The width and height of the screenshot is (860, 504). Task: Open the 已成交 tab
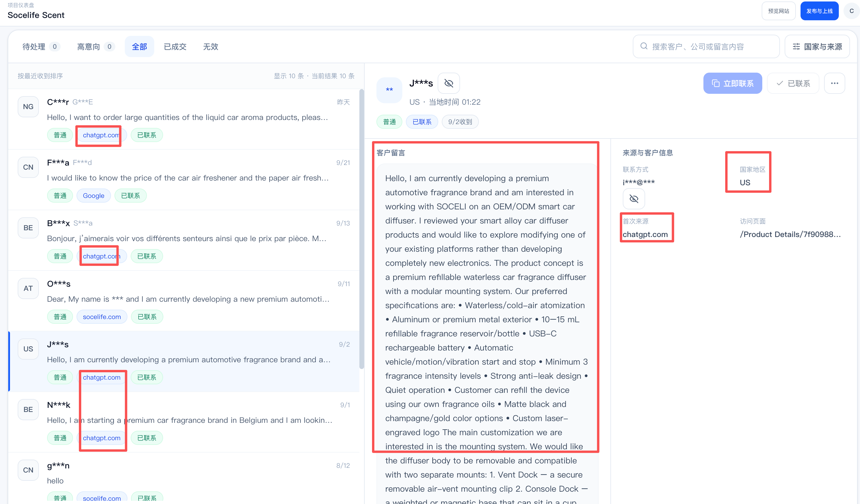click(175, 46)
